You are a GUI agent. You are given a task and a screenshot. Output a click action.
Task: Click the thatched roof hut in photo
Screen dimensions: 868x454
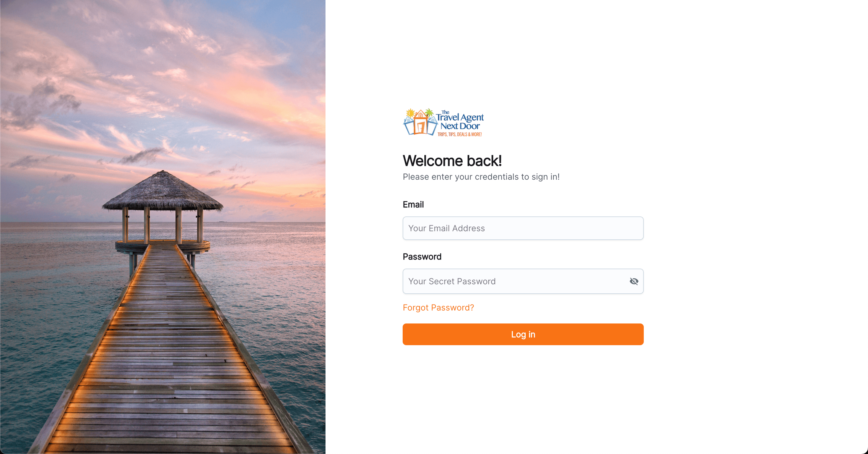click(x=162, y=192)
